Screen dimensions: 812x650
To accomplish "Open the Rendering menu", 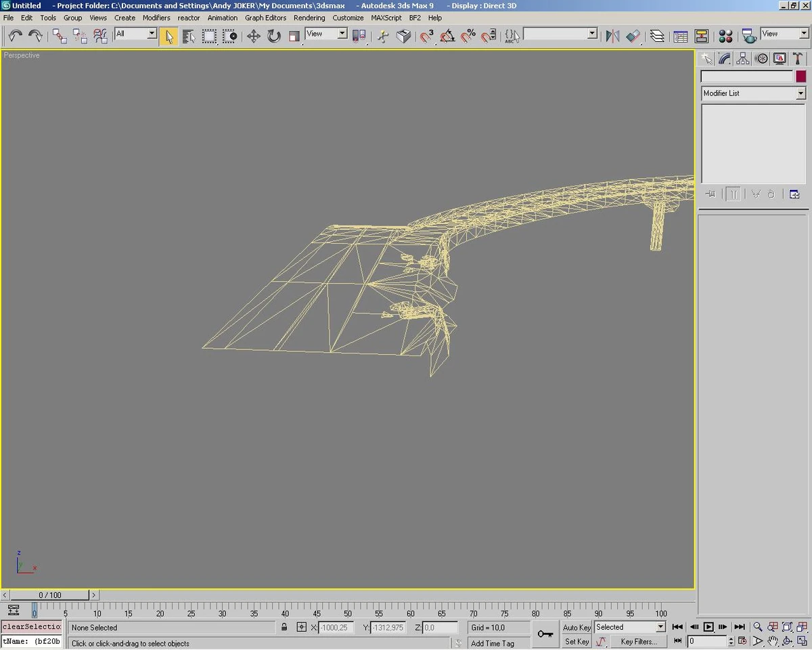I will pos(309,18).
